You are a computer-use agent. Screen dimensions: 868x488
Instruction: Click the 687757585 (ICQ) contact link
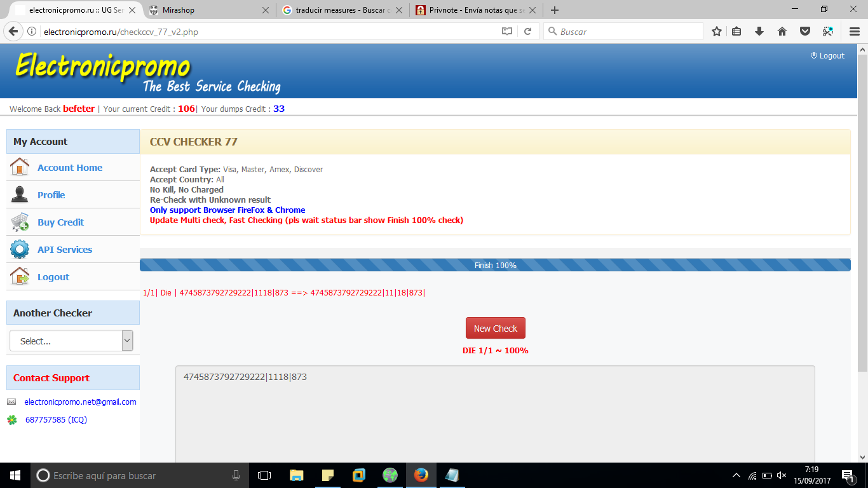(x=56, y=420)
